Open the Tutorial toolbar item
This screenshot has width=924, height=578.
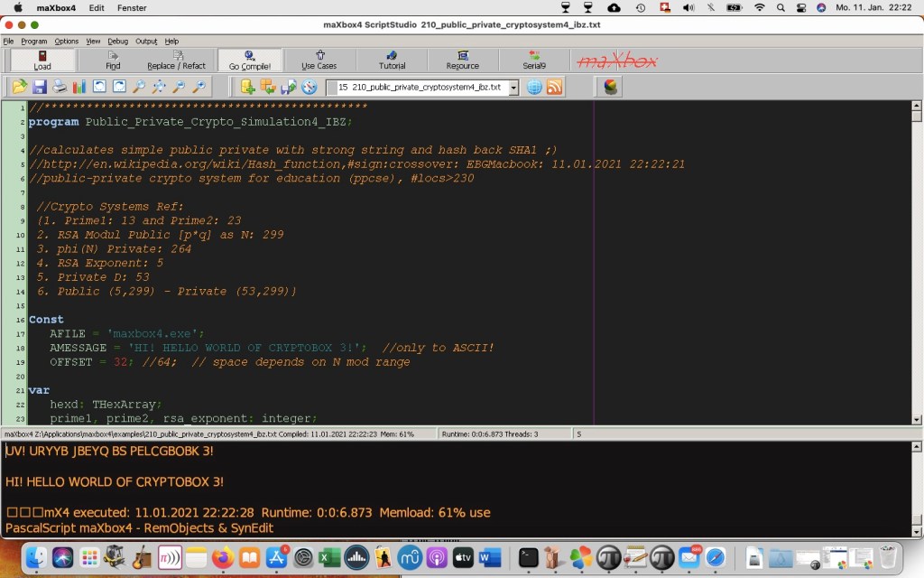[x=392, y=61]
